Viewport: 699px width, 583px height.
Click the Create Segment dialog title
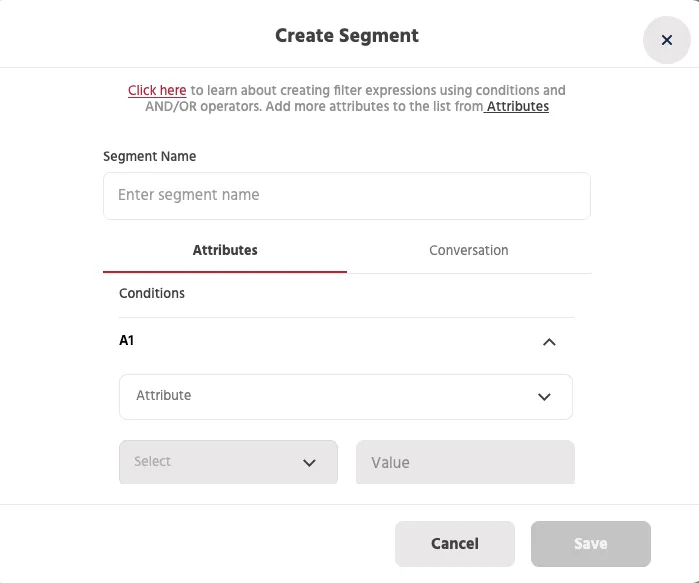347,36
